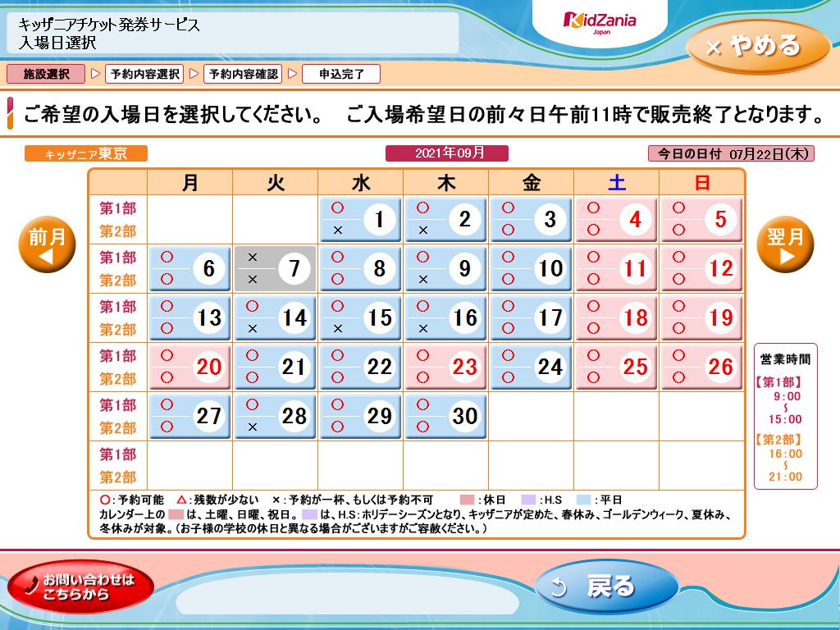Choose Thursday the 16th

[x=445, y=317]
